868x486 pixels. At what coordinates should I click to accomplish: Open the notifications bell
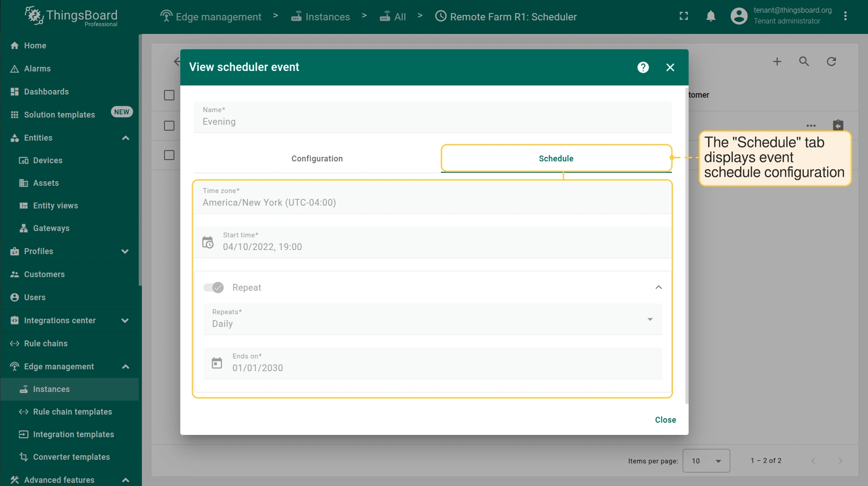coord(710,16)
